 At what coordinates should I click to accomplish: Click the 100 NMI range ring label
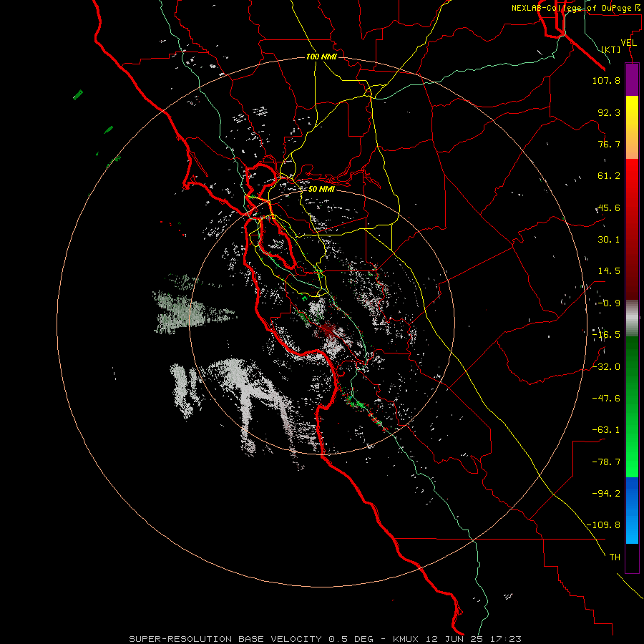coord(321,57)
